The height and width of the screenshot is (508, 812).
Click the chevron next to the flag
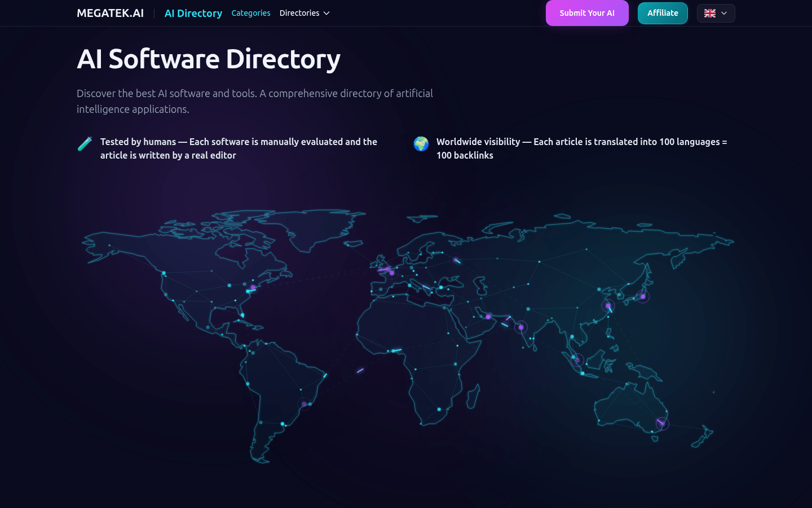pyautogui.click(x=723, y=13)
